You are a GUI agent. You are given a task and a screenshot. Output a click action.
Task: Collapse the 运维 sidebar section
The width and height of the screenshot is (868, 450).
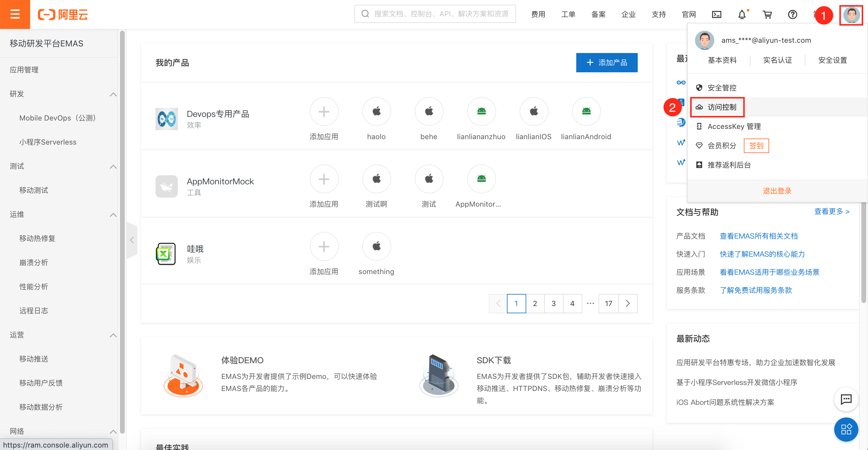click(x=113, y=215)
